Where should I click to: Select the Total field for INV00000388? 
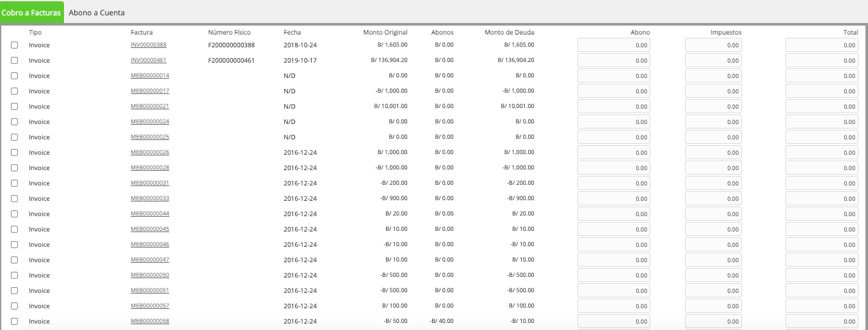822,45
